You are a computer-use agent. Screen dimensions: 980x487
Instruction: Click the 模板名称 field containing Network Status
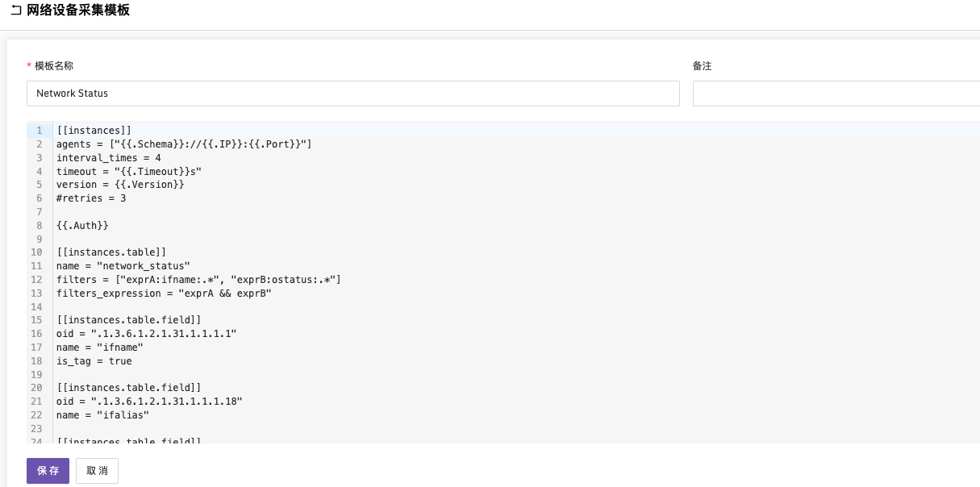coord(353,94)
